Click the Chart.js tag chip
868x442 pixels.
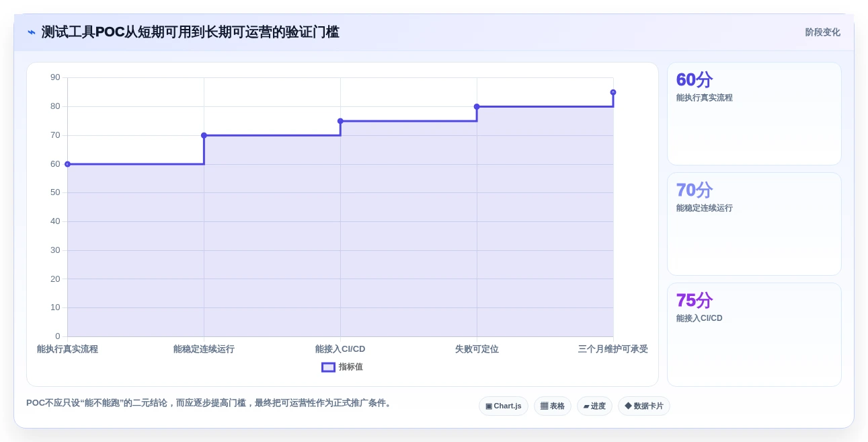(x=504, y=406)
